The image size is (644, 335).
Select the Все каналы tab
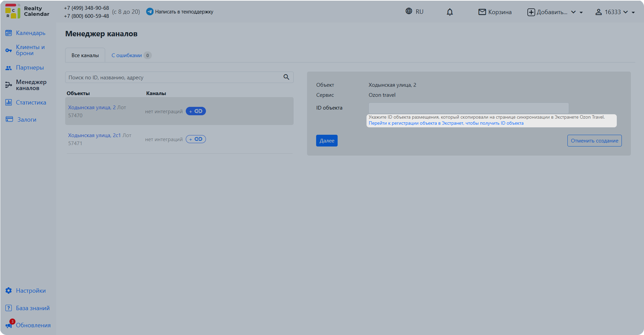(85, 55)
